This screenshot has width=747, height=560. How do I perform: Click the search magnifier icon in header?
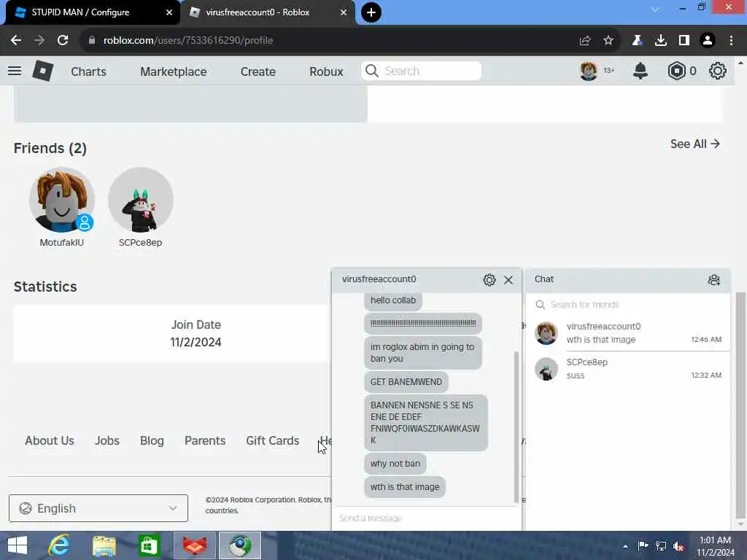pyautogui.click(x=372, y=71)
